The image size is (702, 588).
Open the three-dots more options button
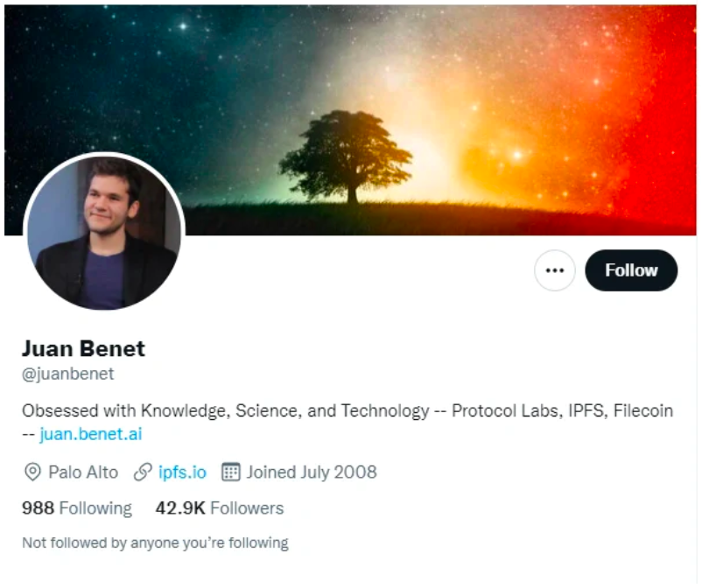[x=554, y=270]
